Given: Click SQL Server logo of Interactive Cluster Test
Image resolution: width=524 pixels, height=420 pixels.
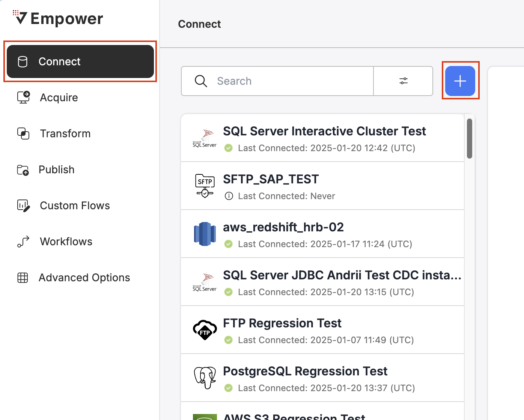Looking at the screenshot, I should 205,138.
